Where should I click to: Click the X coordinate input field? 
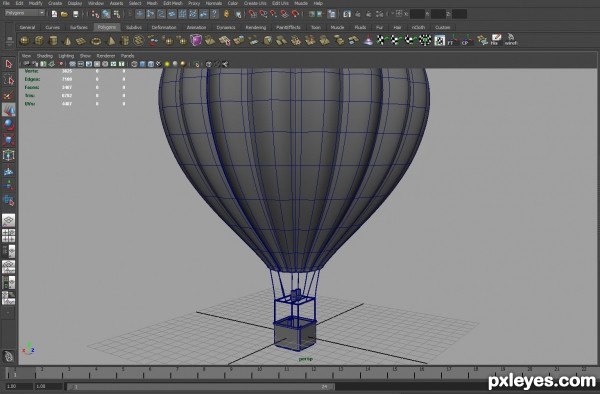pos(417,14)
